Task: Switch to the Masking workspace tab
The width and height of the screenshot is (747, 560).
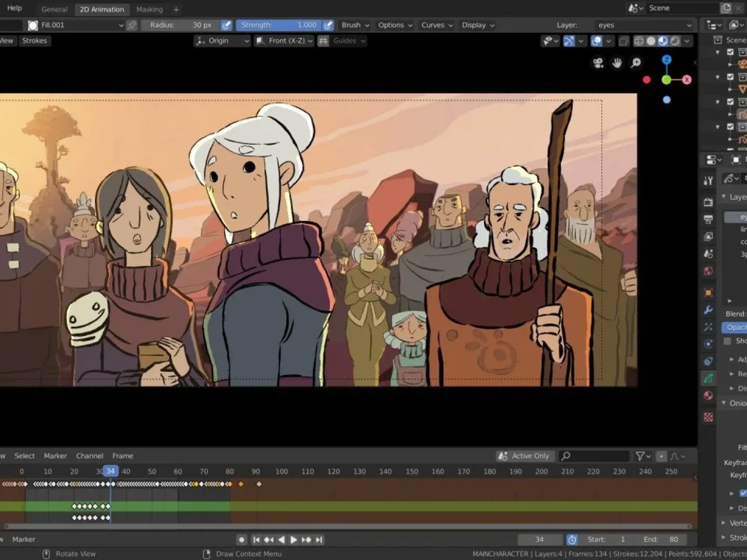Action: [149, 9]
